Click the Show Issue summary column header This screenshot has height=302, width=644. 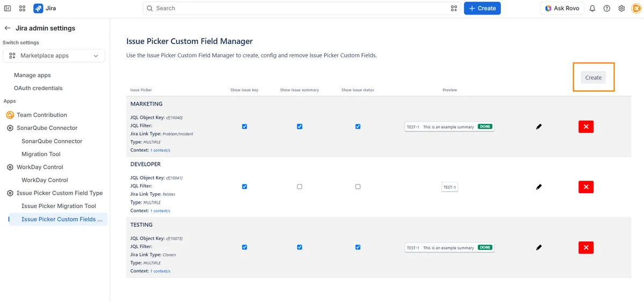[299, 90]
